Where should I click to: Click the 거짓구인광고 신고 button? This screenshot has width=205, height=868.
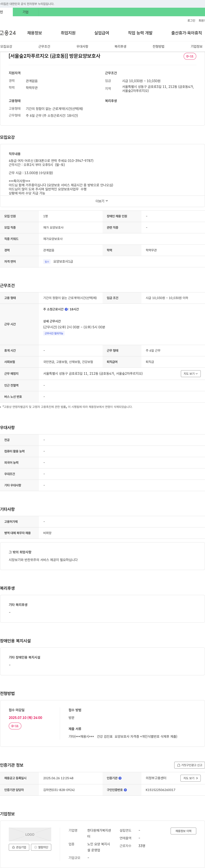189,765
